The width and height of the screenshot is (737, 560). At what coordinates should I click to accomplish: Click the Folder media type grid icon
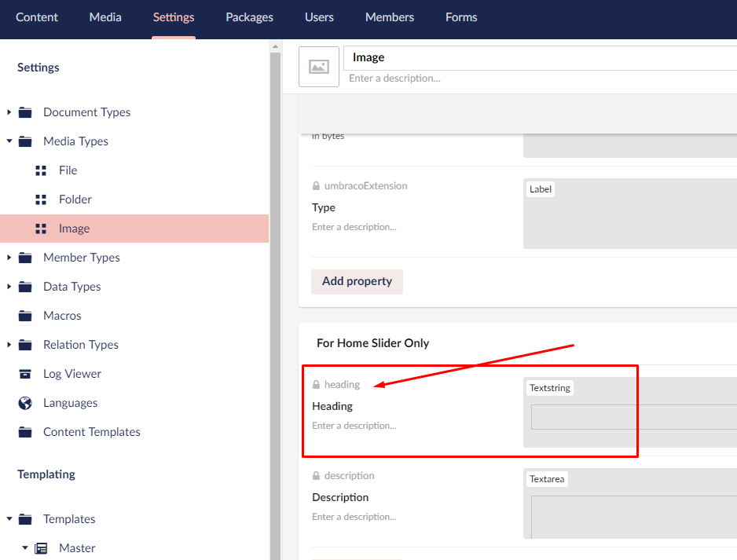41,199
